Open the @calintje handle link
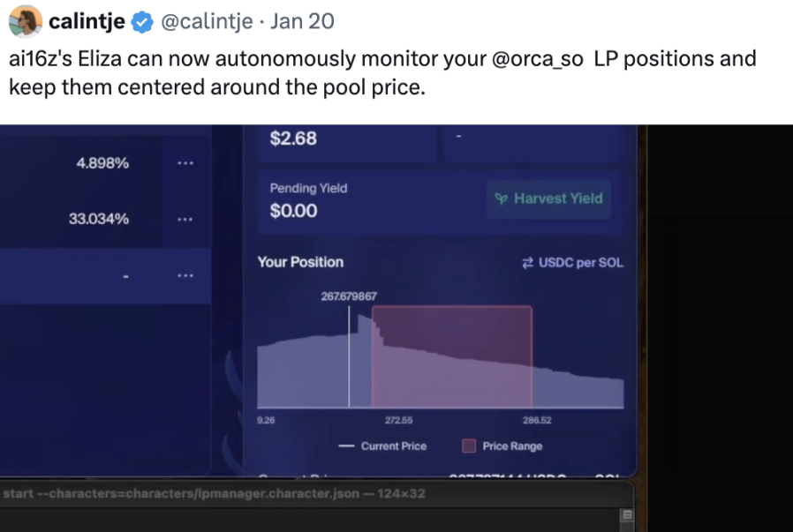This screenshot has height=532, width=793. 208,21
